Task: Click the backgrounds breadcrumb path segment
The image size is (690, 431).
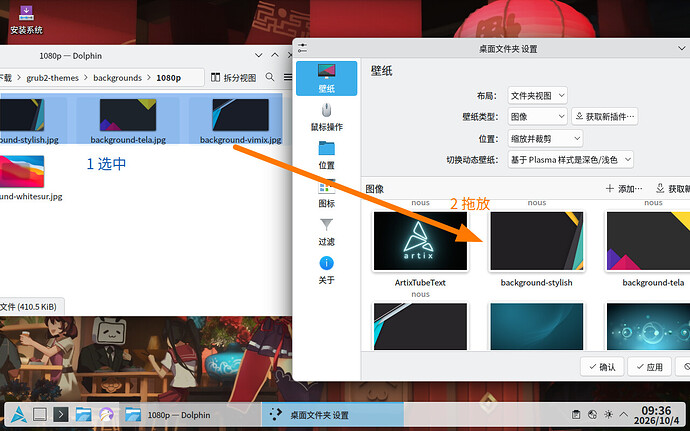Action: (x=117, y=78)
